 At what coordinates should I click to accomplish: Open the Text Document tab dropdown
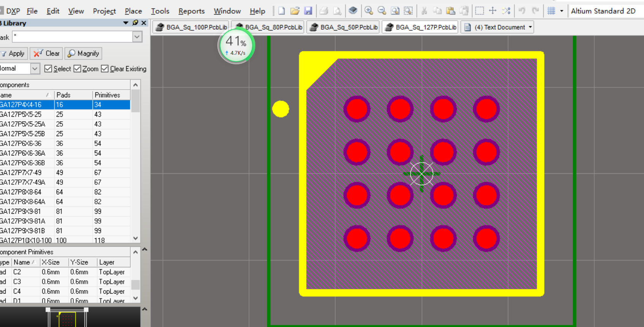(x=530, y=27)
